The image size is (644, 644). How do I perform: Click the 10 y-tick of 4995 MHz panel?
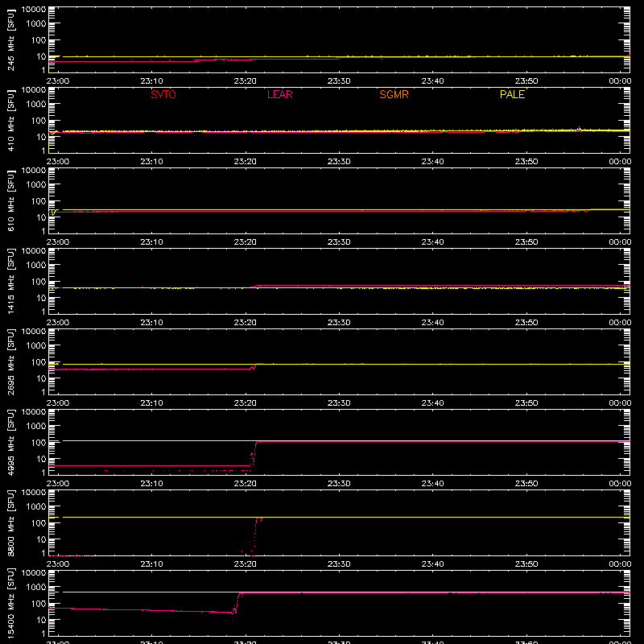point(41,459)
